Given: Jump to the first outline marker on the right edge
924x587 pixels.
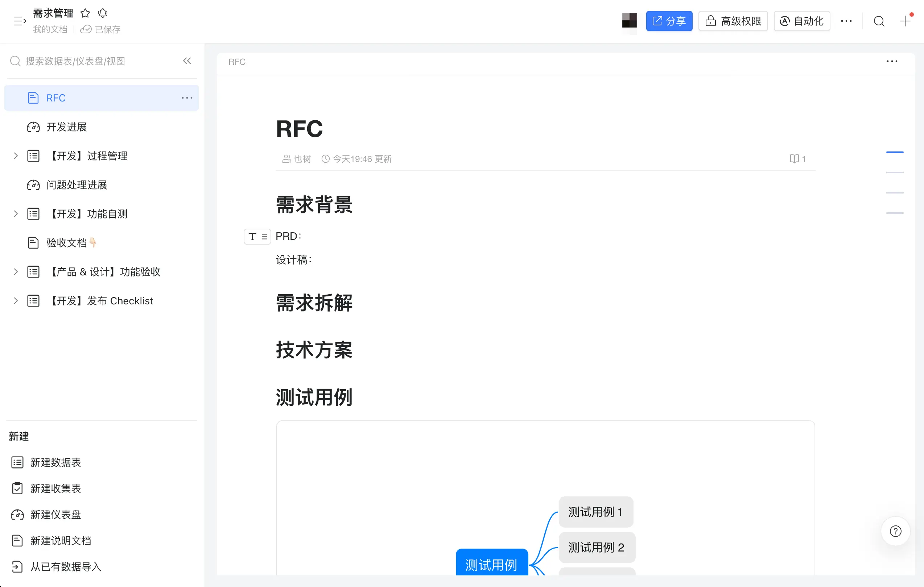Looking at the screenshot, I should coord(895,152).
